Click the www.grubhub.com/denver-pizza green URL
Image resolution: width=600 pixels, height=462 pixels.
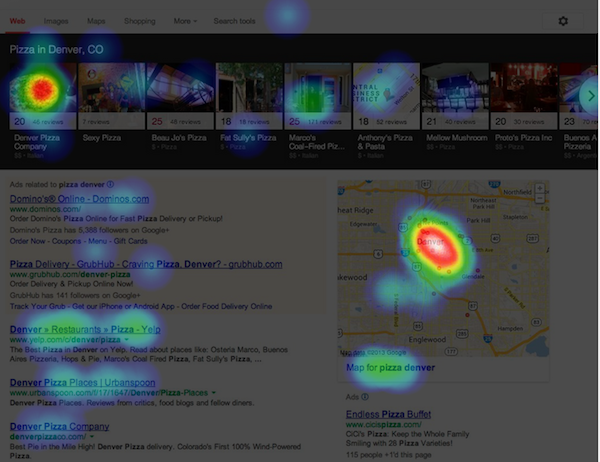coord(70,274)
